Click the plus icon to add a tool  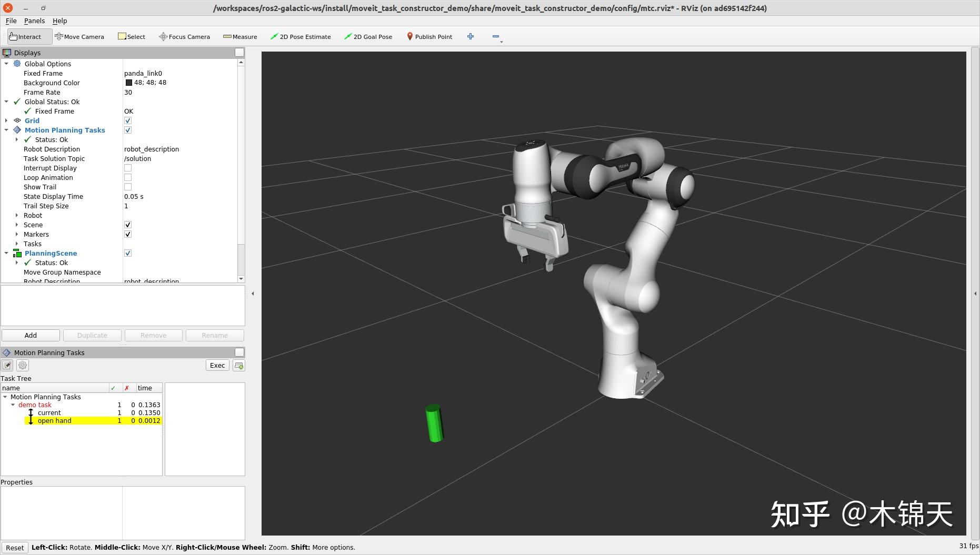pos(470,36)
